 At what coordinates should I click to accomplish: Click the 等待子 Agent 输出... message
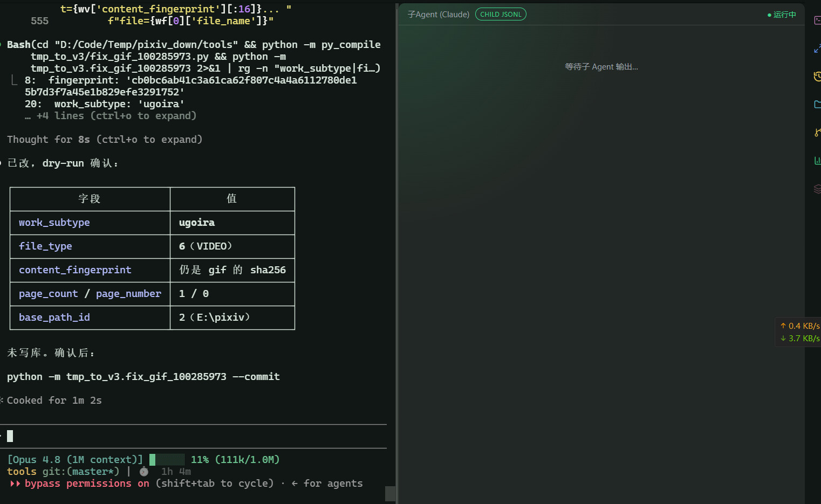[601, 67]
